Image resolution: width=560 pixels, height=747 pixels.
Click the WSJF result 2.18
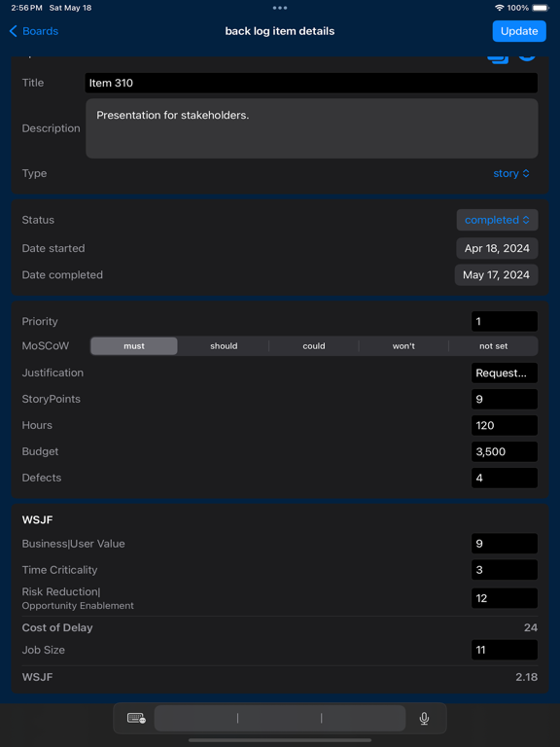point(526,677)
